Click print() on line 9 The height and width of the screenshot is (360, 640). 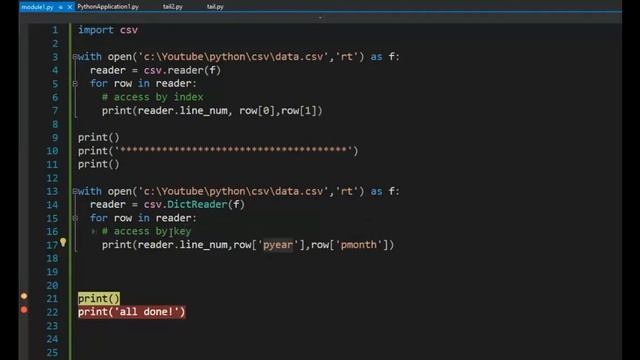coord(99,138)
